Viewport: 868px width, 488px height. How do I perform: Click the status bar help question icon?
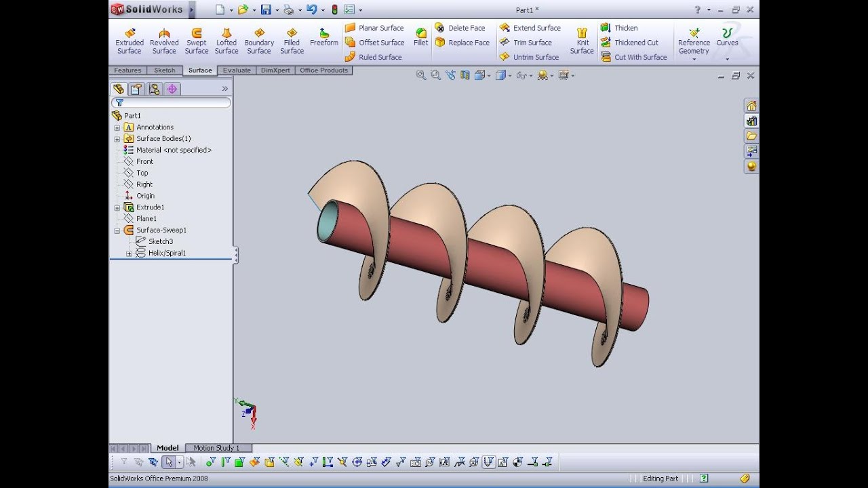click(x=704, y=479)
